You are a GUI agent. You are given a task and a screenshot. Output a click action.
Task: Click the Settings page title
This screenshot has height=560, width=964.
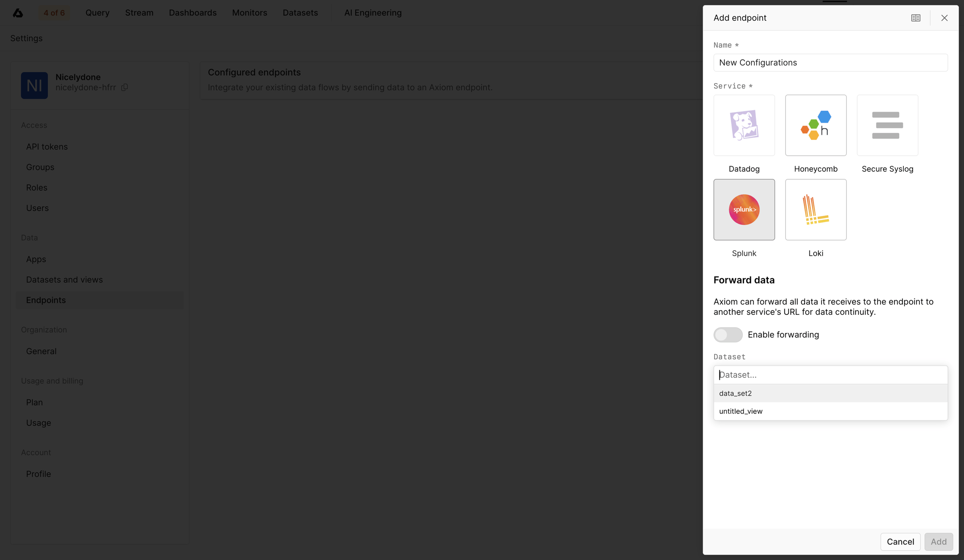(27, 38)
